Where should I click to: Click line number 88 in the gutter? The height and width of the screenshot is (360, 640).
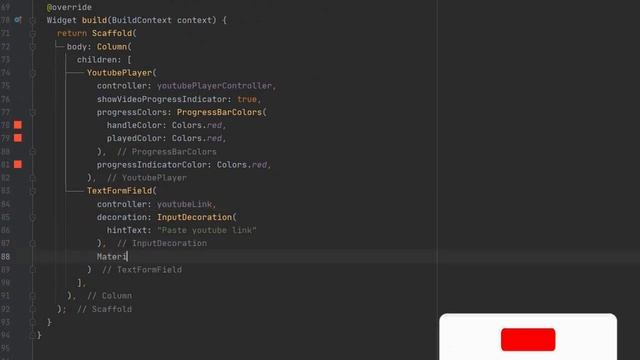[6, 256]
